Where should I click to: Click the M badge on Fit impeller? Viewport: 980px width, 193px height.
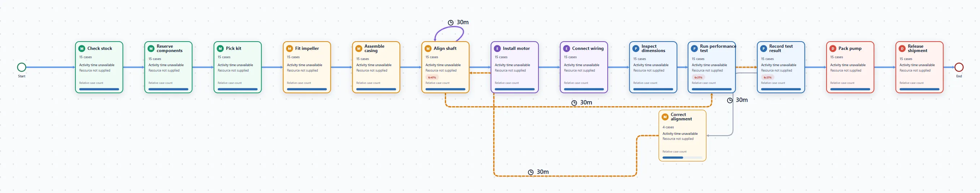290,49
